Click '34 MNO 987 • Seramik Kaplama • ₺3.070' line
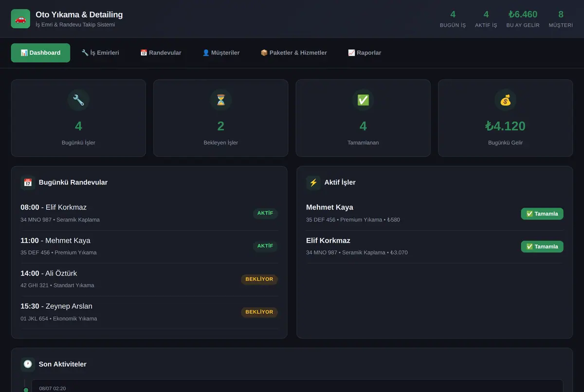Viewport: 584px width, 392px height. click(357, 253)
